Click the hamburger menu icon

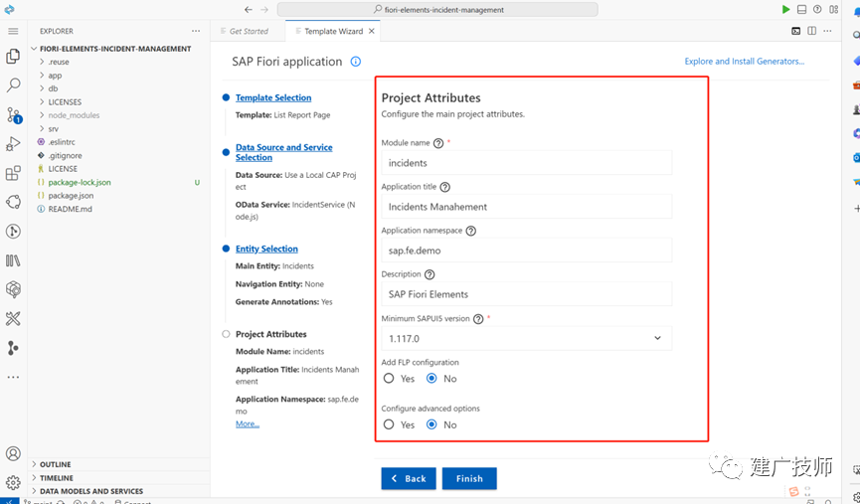pos(13,31)
